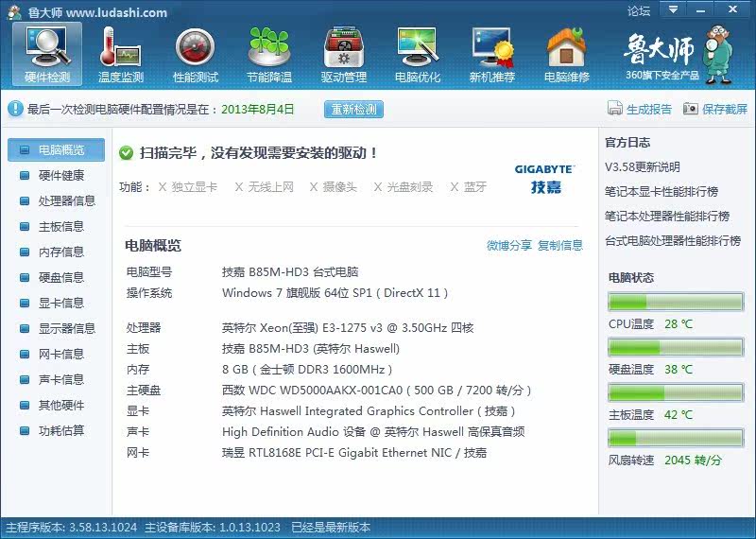The height and width of the screenshot is (539, 756).
Task: Open the V3.58更新说明 update notes link
Action: 643,167
